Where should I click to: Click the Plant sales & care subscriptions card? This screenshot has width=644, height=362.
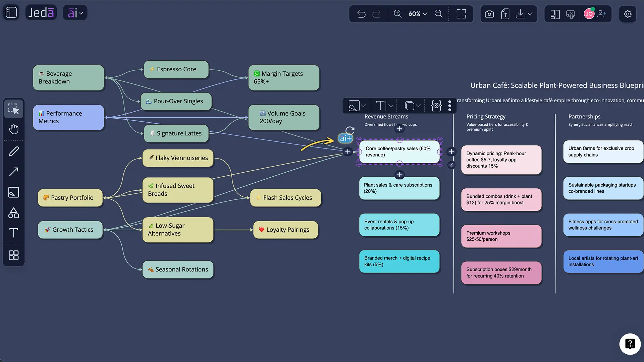pos(399,188)
